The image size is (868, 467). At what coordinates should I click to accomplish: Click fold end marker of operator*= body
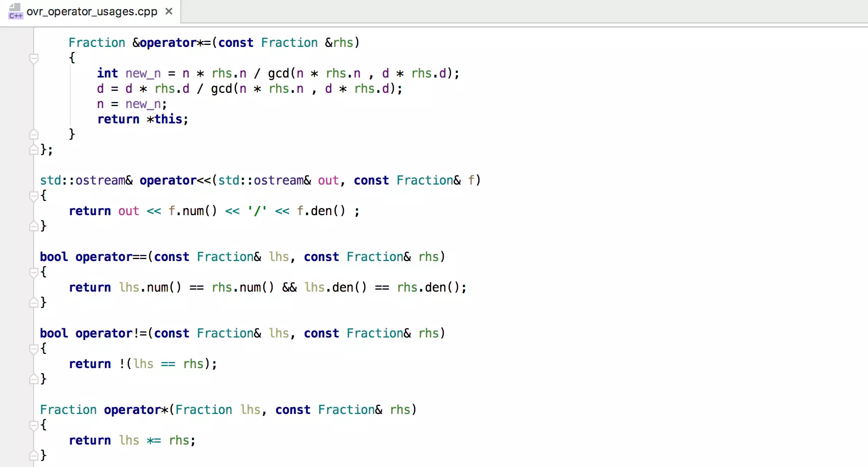pos(34,135)
